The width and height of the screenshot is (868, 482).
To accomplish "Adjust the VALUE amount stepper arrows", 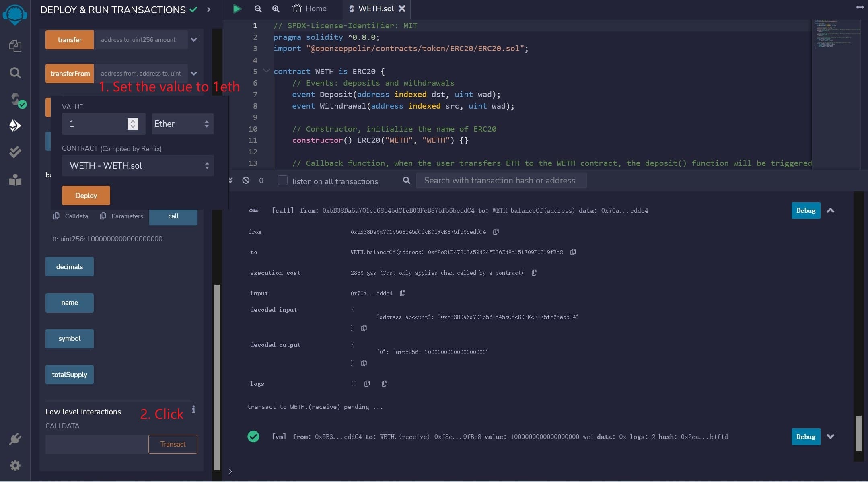I will click(133, 124).
